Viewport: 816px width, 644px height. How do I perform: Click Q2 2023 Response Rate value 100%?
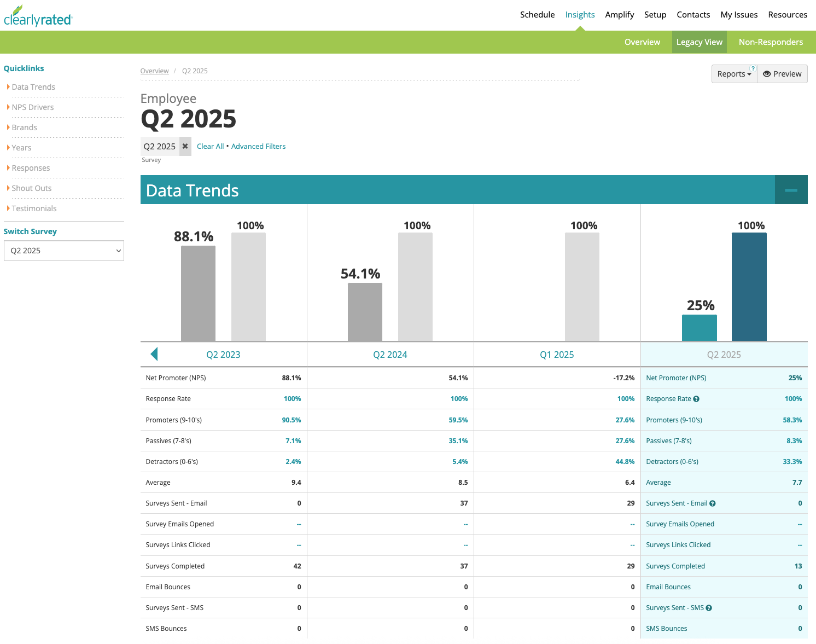pyautogui.click(x=293, y=399)
